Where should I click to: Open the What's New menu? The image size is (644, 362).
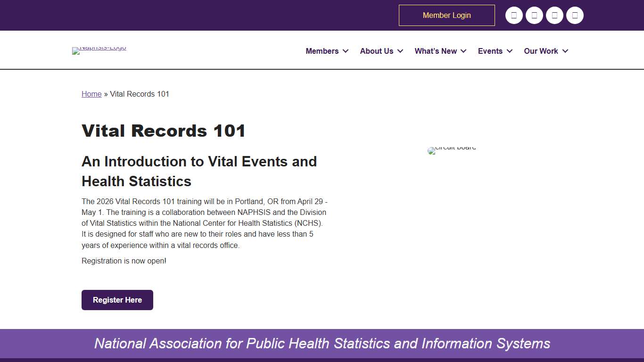click(437, 51)
